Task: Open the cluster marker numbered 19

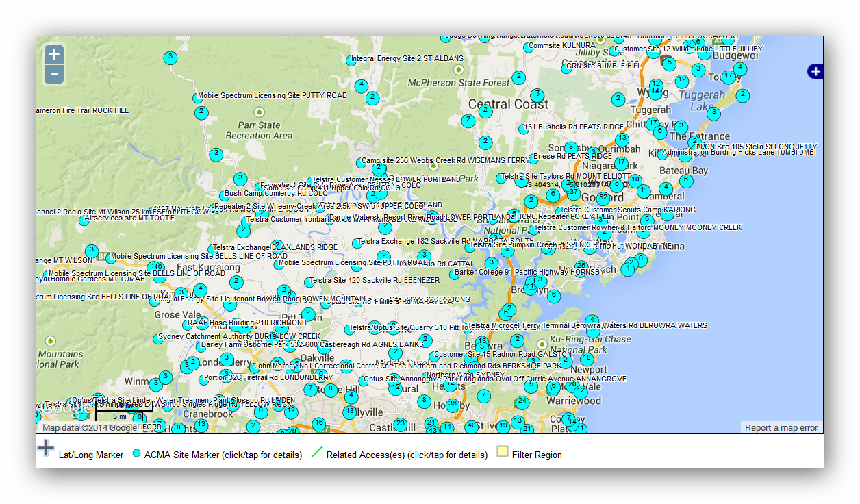Action: (x=503, y=426)
